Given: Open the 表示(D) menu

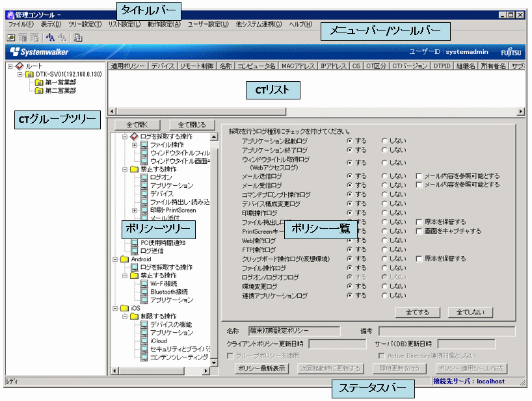Looking at the screenshot, I should pos(51,25).
